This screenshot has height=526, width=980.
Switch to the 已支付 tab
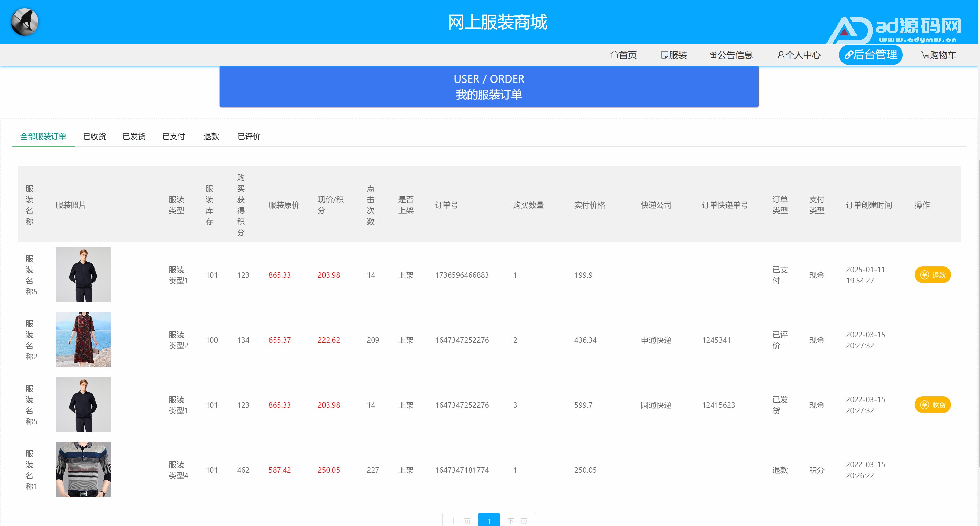click(x=174, y=136)
